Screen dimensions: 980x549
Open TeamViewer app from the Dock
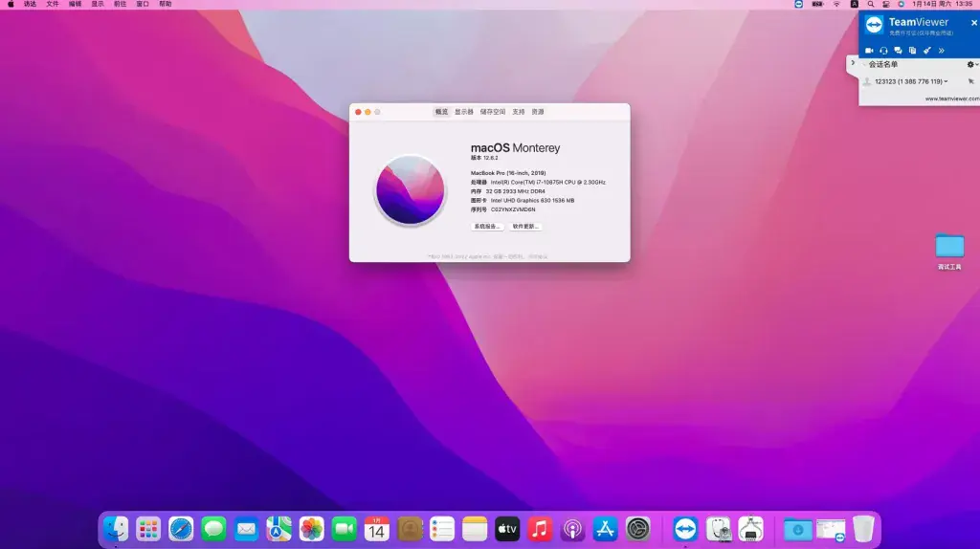click(x=685, y=529)
